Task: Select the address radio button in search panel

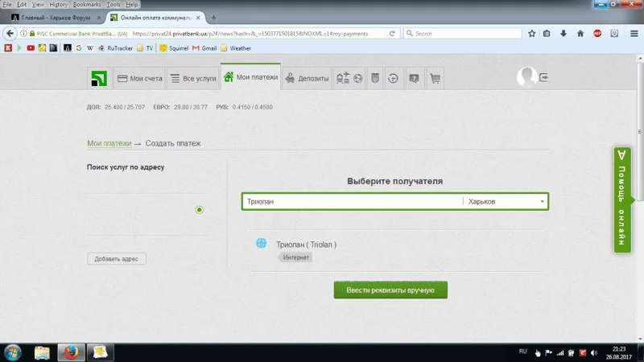Action: (199, 210)
